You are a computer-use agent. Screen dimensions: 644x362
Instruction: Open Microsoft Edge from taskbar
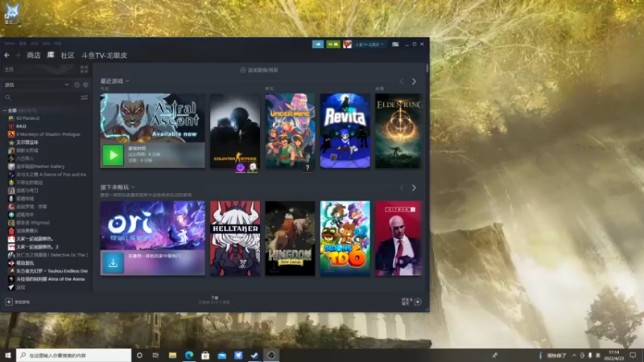(x=189, y=355)
